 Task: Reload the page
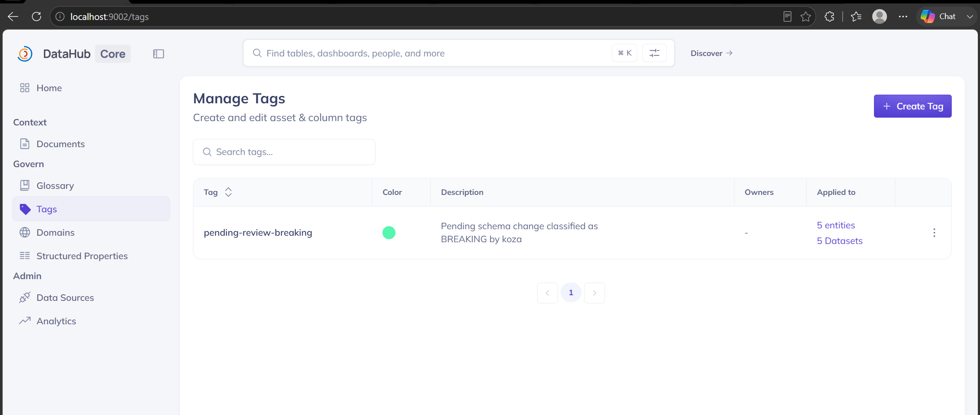tap(37, 16)
